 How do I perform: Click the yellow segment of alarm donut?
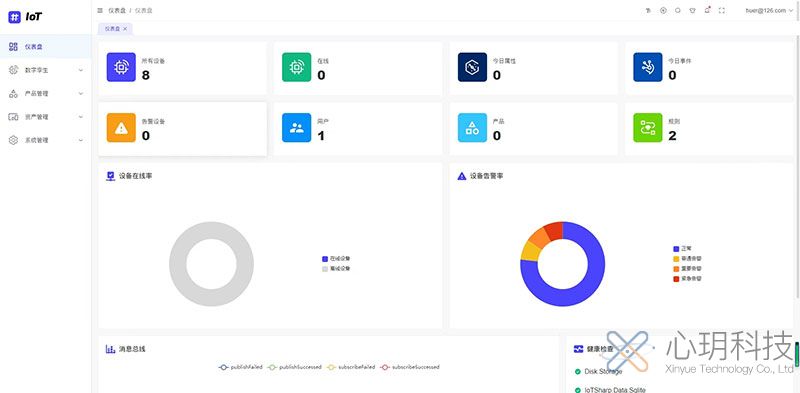(x=530, y=252)
